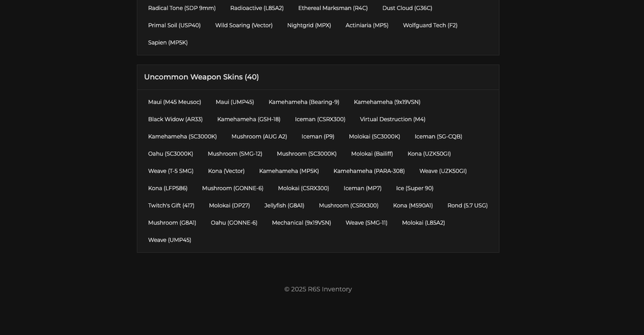Viewport: 644px width, 335px height.
Task: Click Maui (UMP45) skin
Action: (234, 102)
